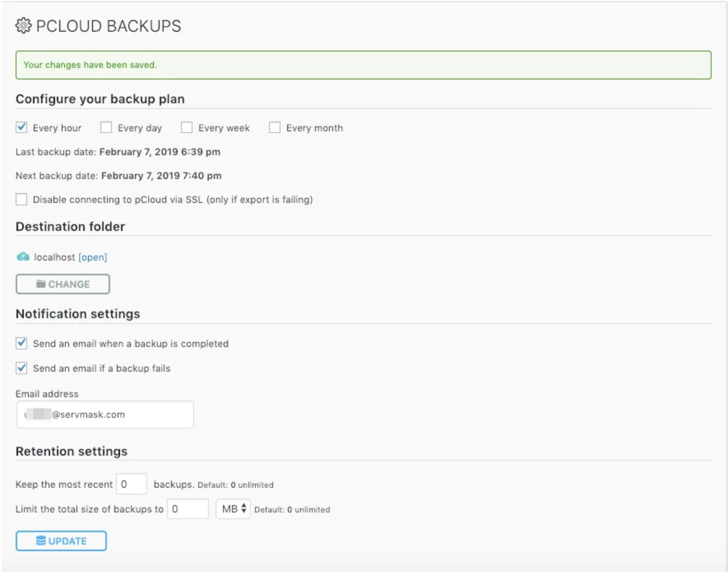The width and height of the screenshot is (728, 573).
Task: Click the Every month label text
Action: (314, 128)
